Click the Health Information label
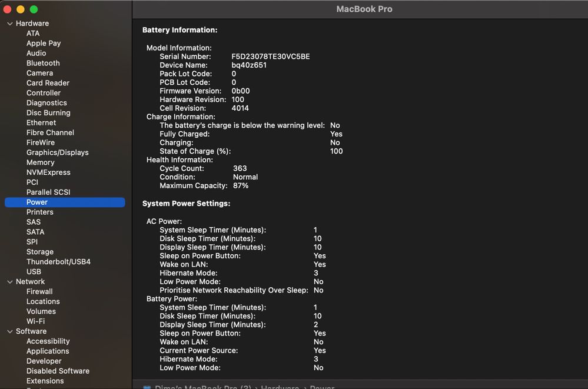588x389 pixels. [x=180, y=160]
